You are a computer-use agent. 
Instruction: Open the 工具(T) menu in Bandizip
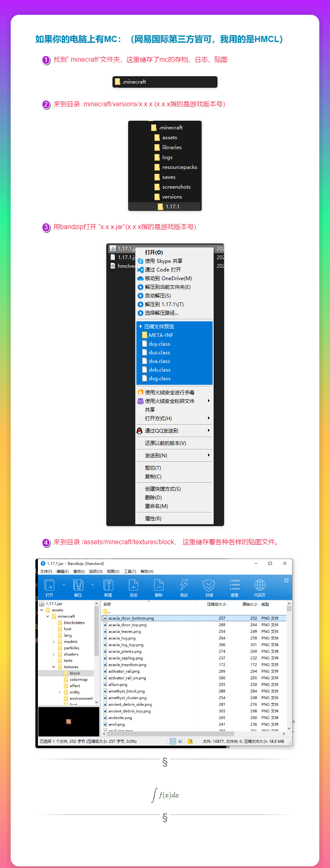130,571
